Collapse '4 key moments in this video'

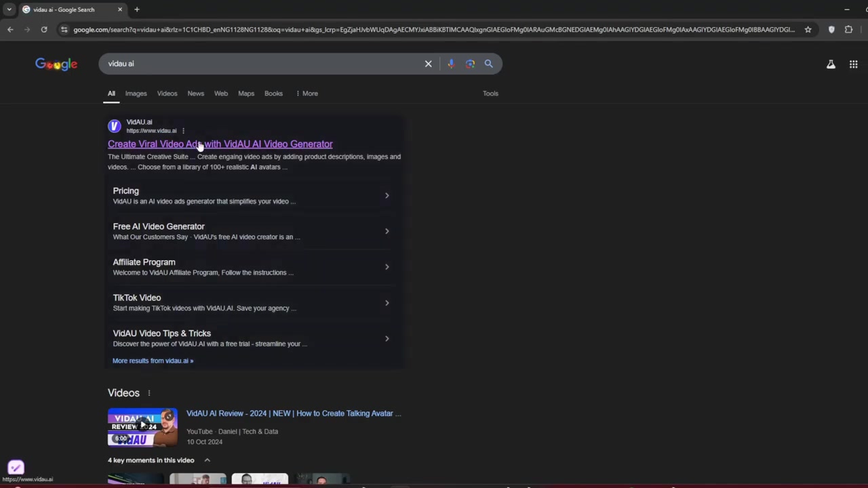pyautogui.click(x=207, y=460)
